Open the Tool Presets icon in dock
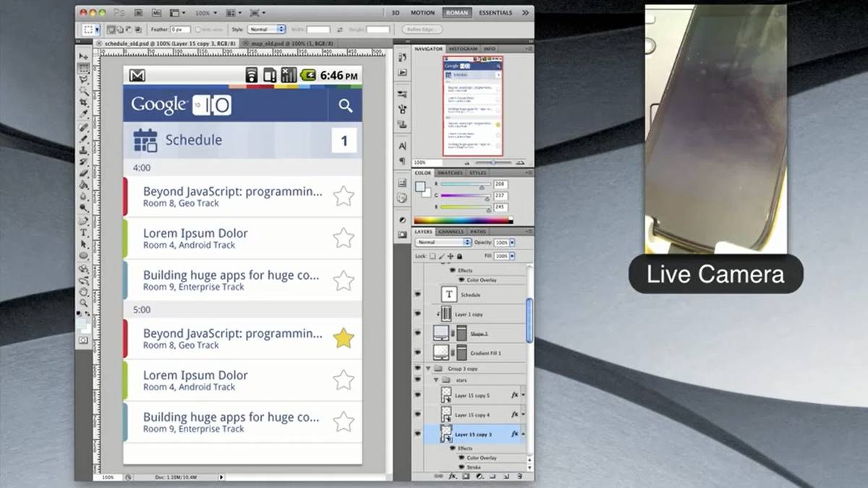The height and width of the screenshot is (488, 868). [402, 95]
